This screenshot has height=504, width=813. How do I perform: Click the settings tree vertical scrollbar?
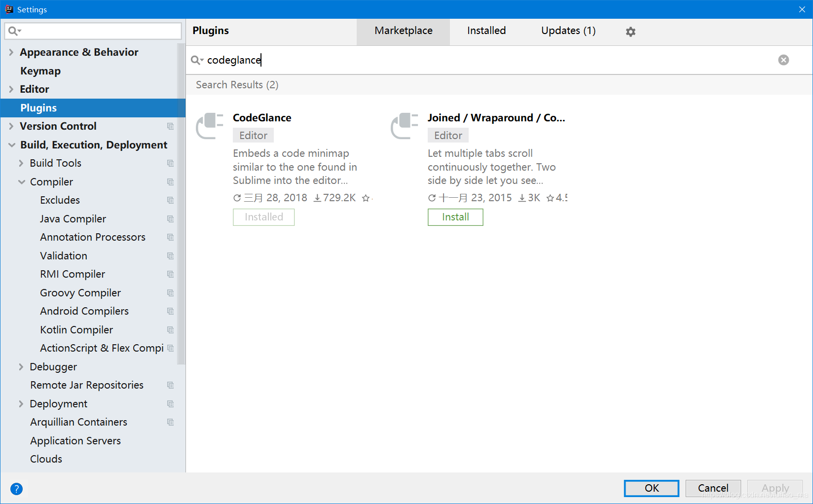182,204
